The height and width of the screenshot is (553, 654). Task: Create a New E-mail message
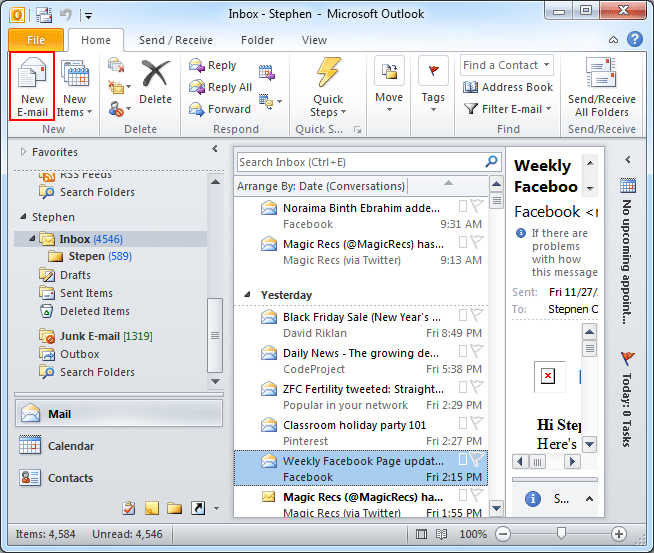point(32,87)
